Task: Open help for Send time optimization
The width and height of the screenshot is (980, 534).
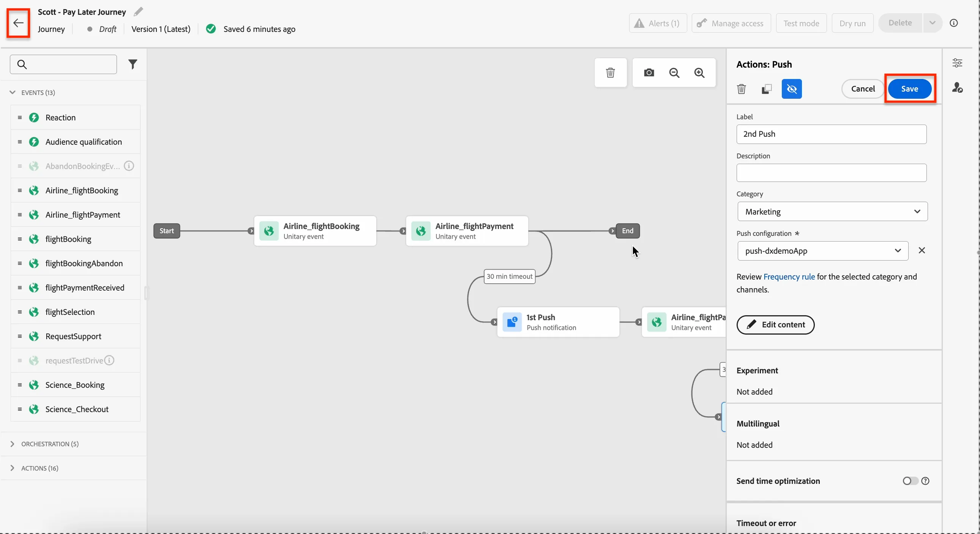Action: [x=926, y=481]
